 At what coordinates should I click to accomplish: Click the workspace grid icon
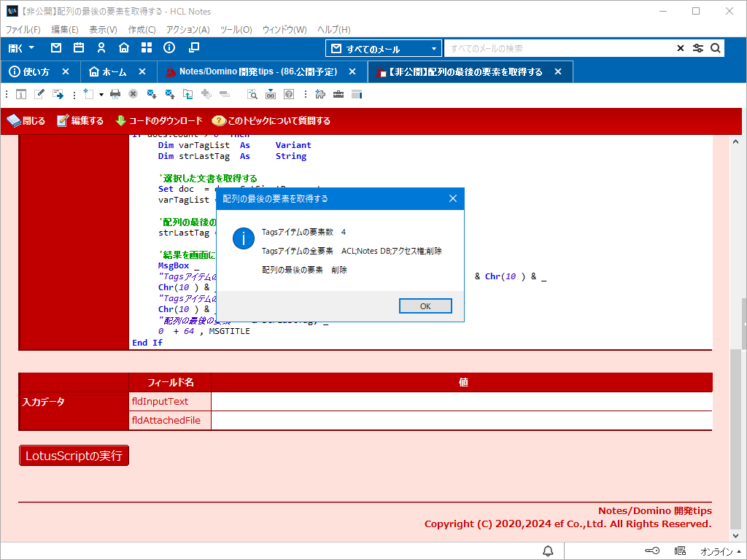pyautogui.click(x=147, y=48)
